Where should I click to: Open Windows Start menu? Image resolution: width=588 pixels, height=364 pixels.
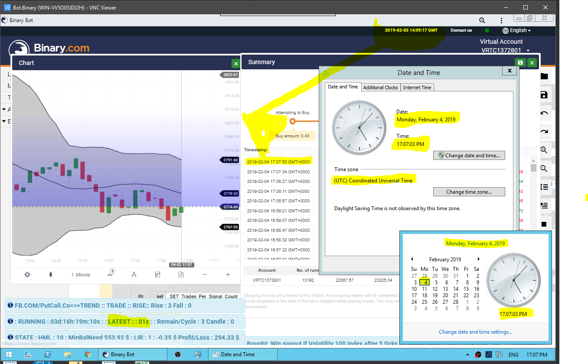pyautogui.click(x=9, y=354)
